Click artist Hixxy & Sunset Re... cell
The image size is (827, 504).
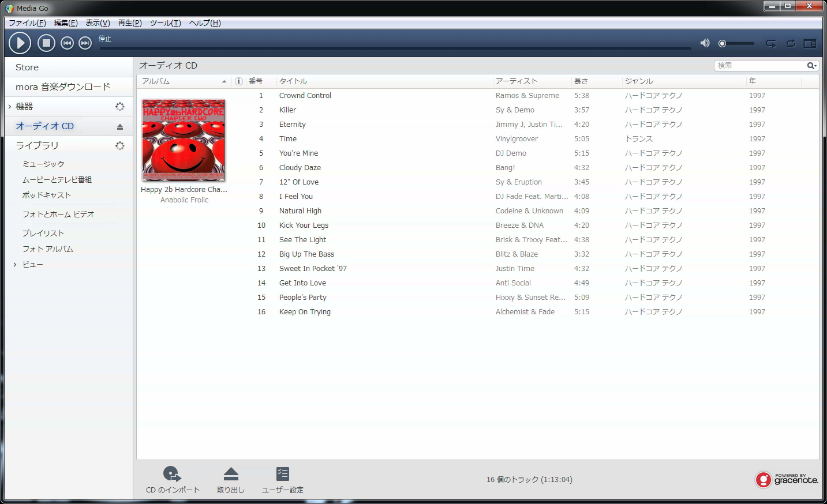pyautogui.click(x=530, y=298)
